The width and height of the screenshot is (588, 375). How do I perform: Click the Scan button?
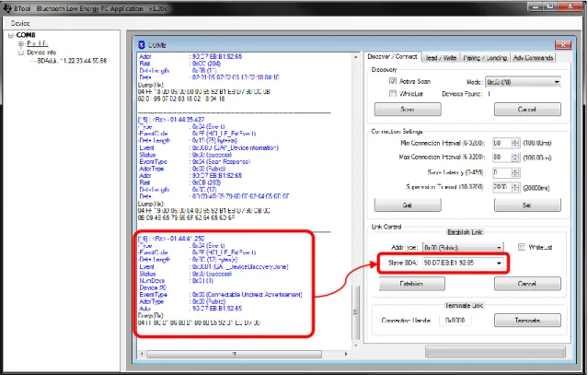point(408,110)
